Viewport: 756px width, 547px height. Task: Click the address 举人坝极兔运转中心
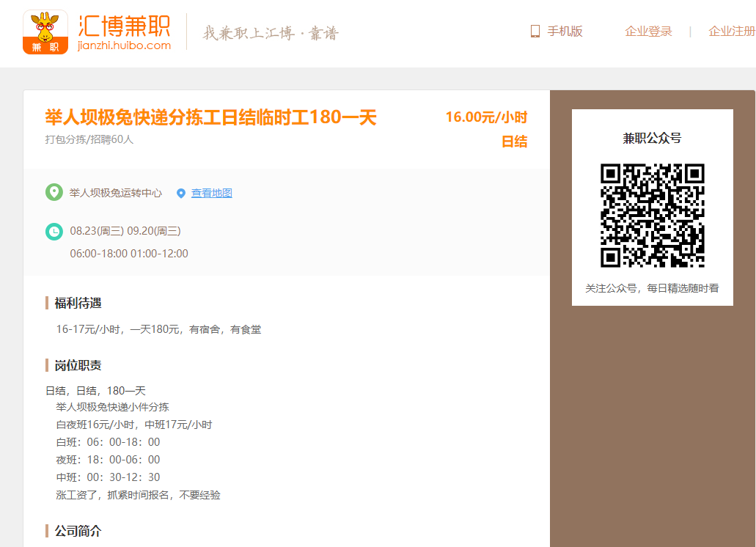click(x=116, y=193)
